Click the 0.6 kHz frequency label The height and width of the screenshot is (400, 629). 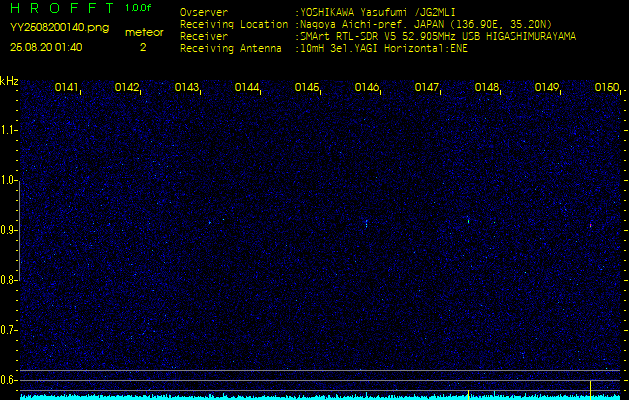click(x=7, y=380)
